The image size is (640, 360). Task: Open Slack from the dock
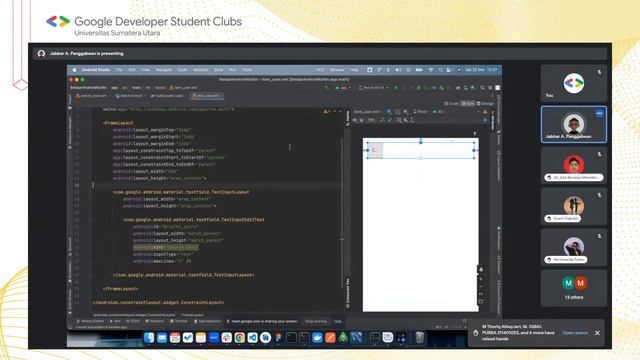pos(227,338)
